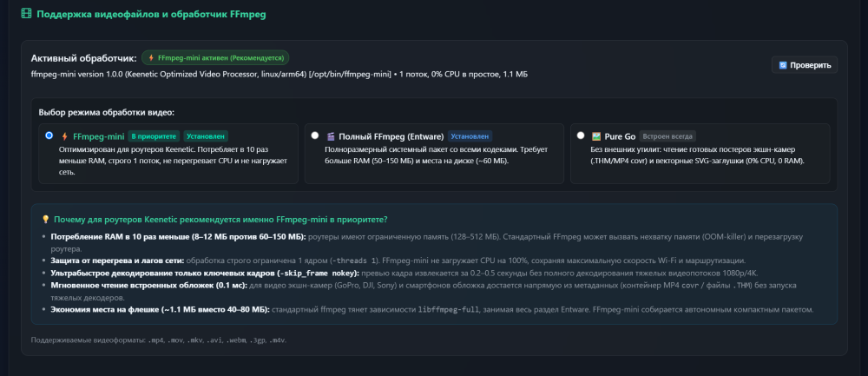Click the film strip icon in the section header
Image resolution: width=868 pixels, height=376 pixels.
(25, 14)
